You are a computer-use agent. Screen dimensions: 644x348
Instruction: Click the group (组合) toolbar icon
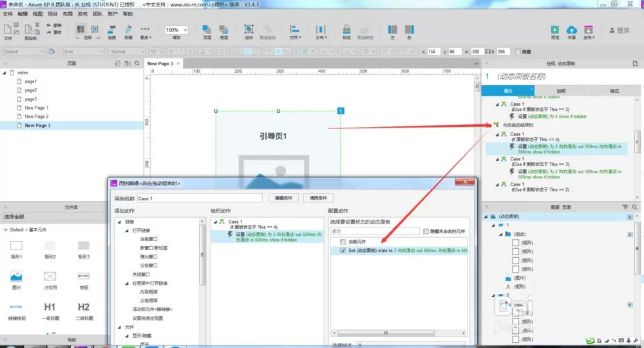tap(249, 30)
